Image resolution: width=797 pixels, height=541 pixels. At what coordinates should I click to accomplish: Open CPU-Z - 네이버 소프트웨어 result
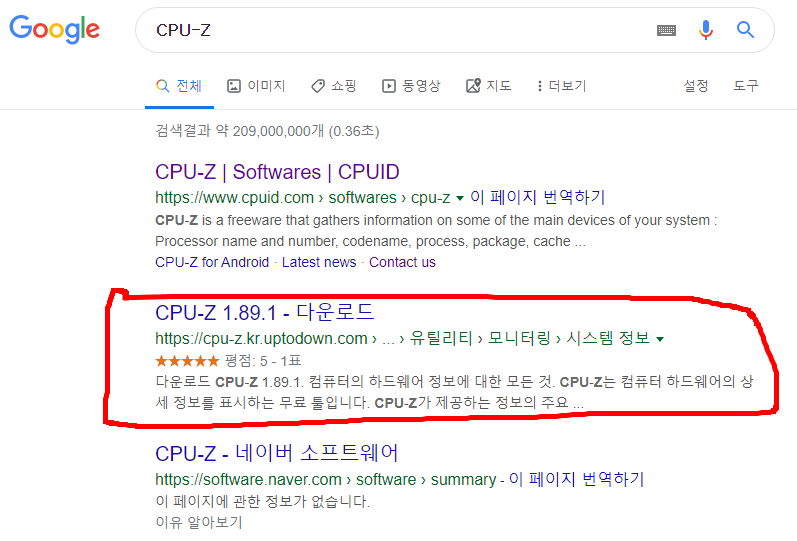[277, 453]
